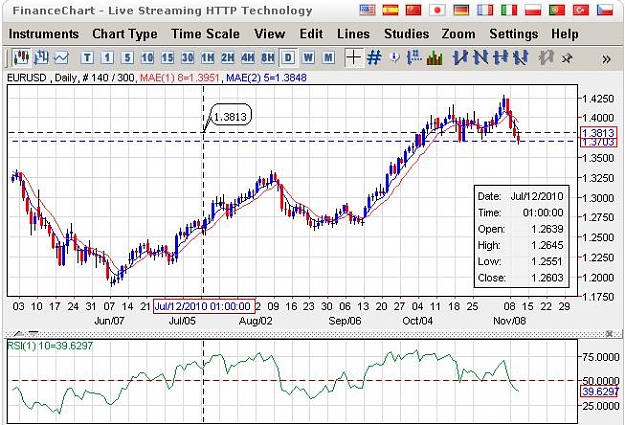
Task: Open the Instruments menu
Action: [x=44, y=34]
